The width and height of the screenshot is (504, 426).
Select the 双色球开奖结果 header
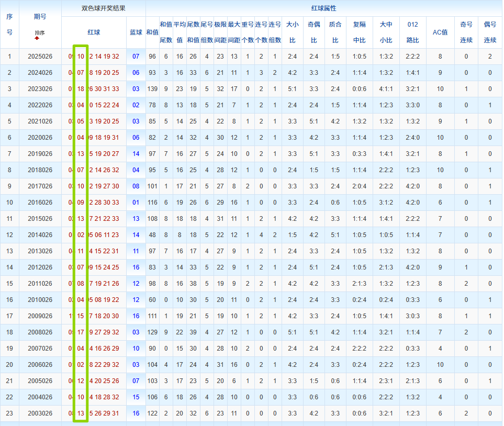click(x=103, y=8)
